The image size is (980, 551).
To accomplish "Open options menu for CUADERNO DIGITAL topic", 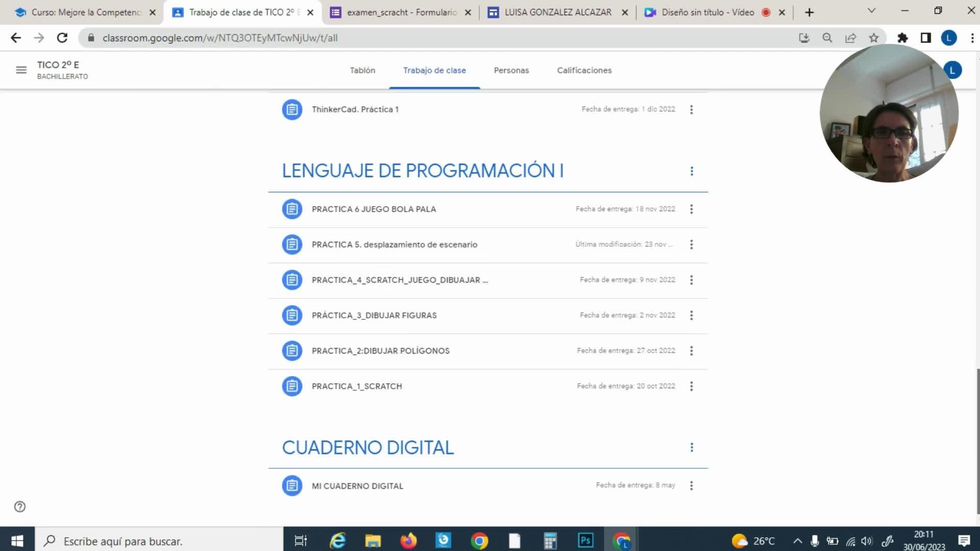I will [692, 447].
